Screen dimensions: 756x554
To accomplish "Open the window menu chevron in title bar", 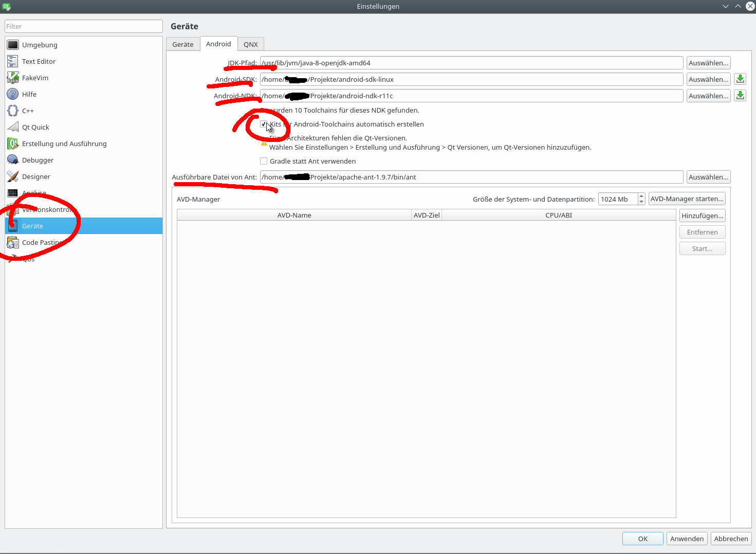I will pyautogui.click(x=725, y=6).
